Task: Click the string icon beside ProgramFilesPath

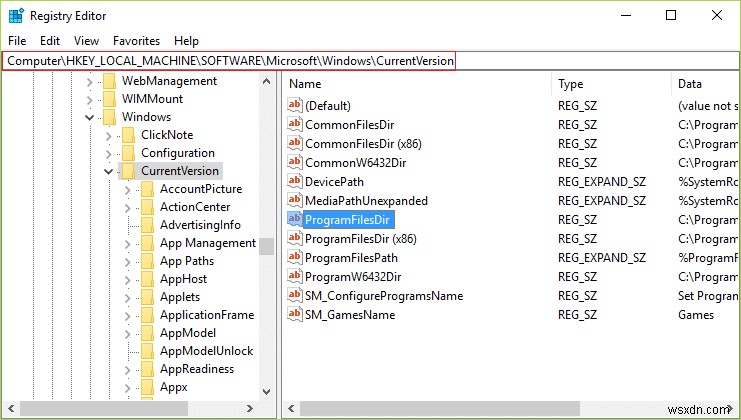Action: click(x=294, y=257)
